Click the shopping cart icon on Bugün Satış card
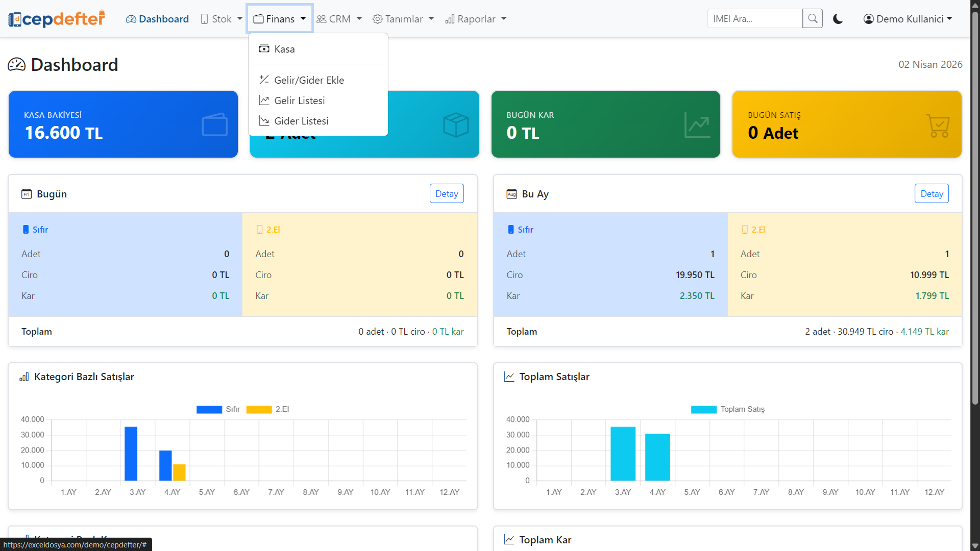 (938, 125)
